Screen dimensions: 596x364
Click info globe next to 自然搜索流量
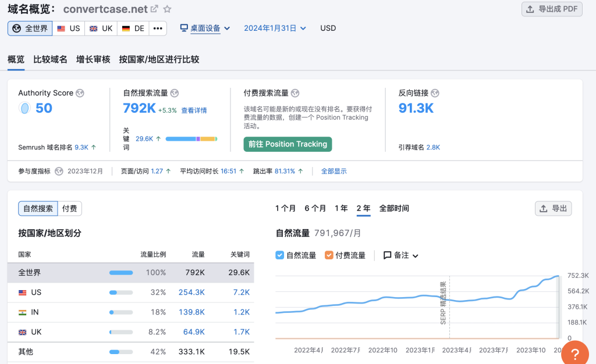point(175,93)
